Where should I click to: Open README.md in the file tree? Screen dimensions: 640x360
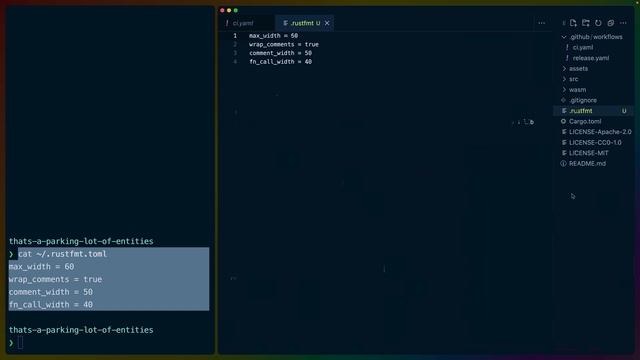587,164
